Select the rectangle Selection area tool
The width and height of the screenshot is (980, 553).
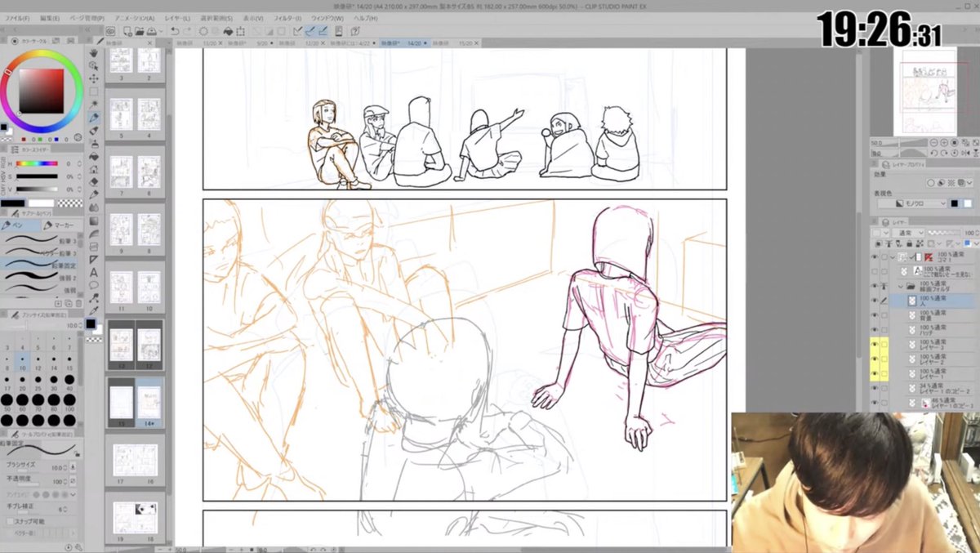tap(94, 91)
